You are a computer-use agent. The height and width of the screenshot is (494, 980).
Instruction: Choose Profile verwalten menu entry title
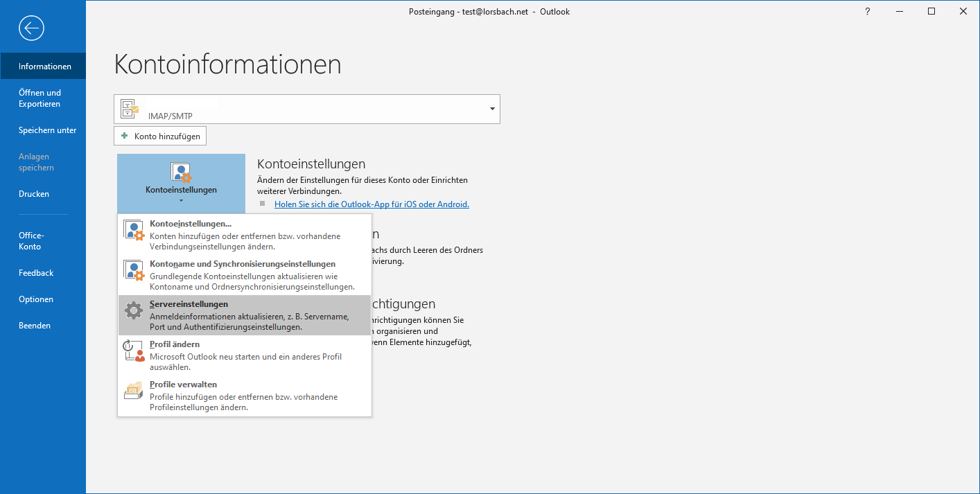point(183,385)
